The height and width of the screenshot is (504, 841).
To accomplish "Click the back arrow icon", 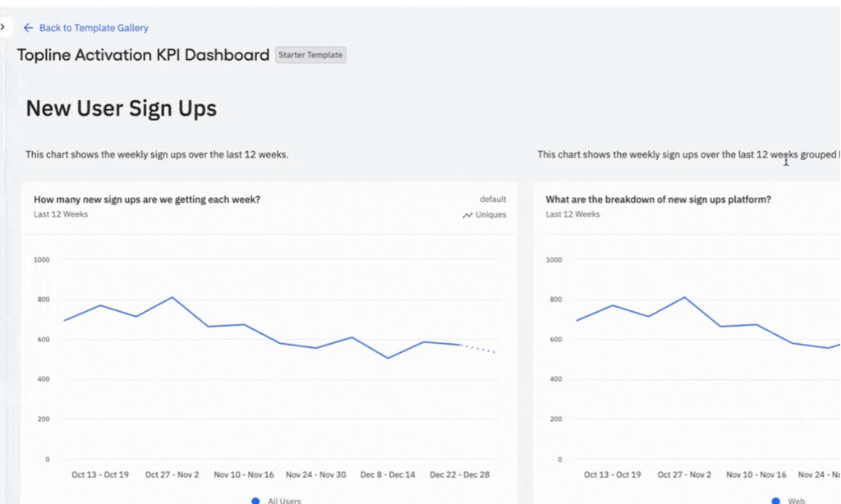I will [x=29, y=28].
